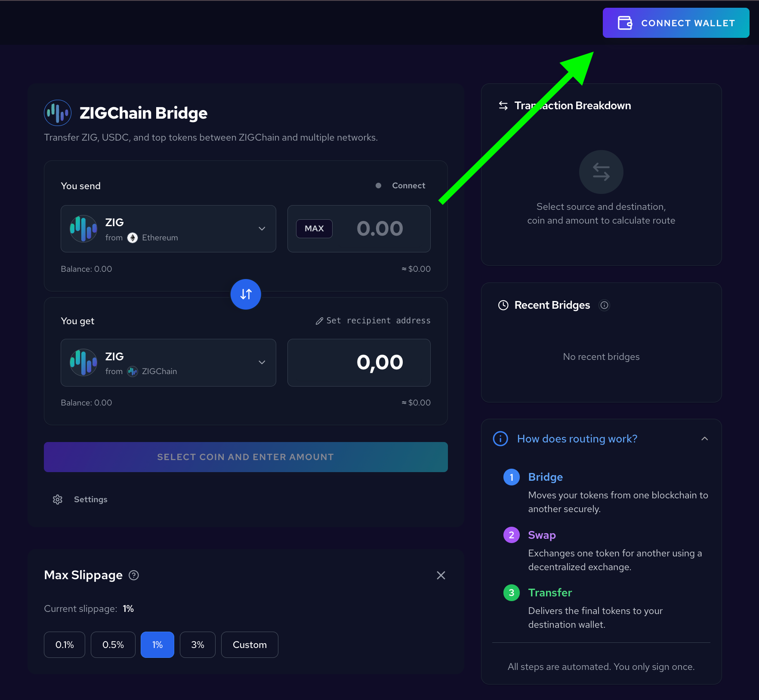Click the help icon next to Max Slippage
This screenshot has width=759, height=700.
pos(133,575)
